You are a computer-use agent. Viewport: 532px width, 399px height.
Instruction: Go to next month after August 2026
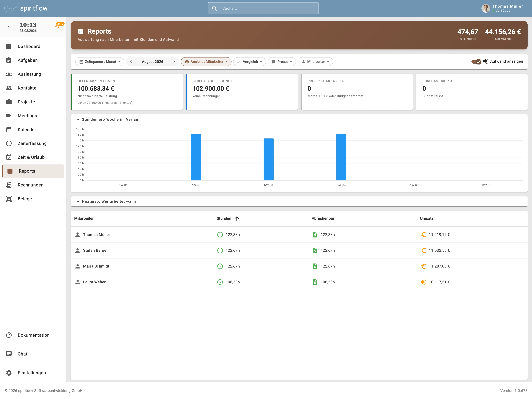[174, 62]
